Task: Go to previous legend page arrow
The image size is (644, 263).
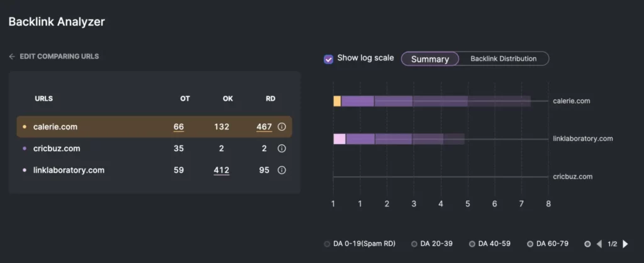Action: pyautogui.click(x=599, y=243)
